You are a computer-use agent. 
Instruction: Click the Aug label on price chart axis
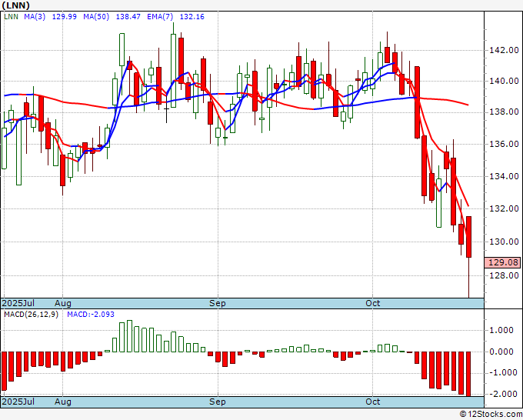point(63,303)
